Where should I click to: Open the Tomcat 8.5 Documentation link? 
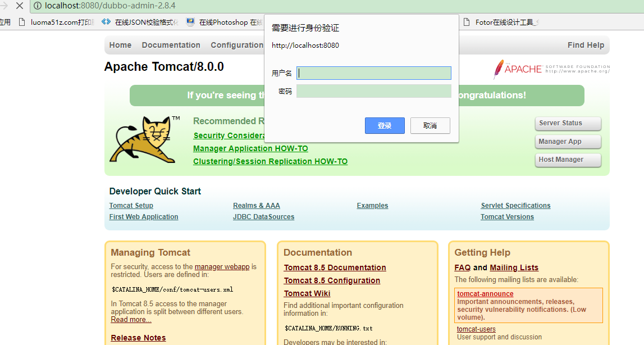coord(335,267)
